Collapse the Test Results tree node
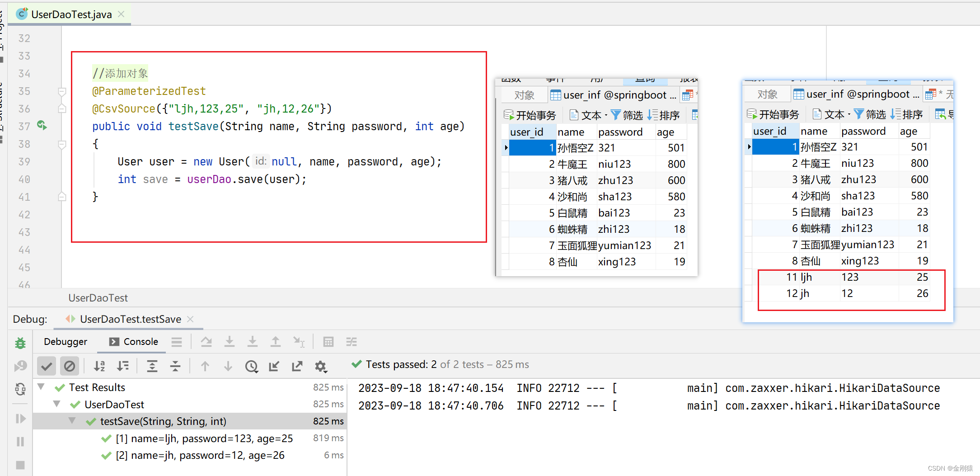This screenshot has width=980, height=476. [x=41, y=387]
